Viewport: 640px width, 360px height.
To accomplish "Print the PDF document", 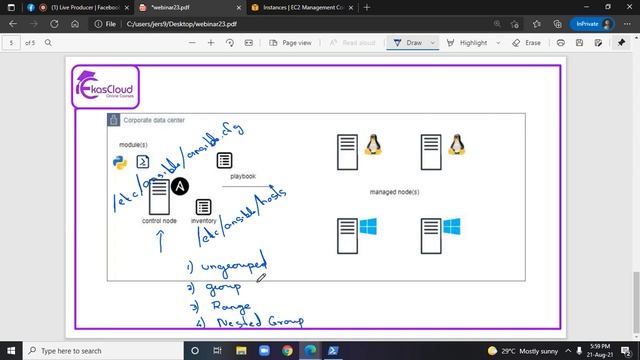I will [x=561, y=43].
